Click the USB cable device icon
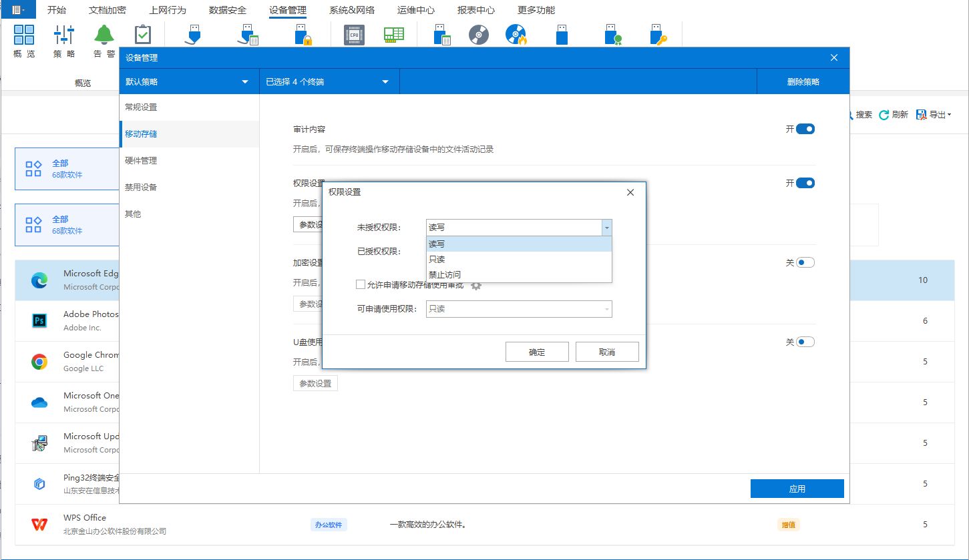 point(194,35)
